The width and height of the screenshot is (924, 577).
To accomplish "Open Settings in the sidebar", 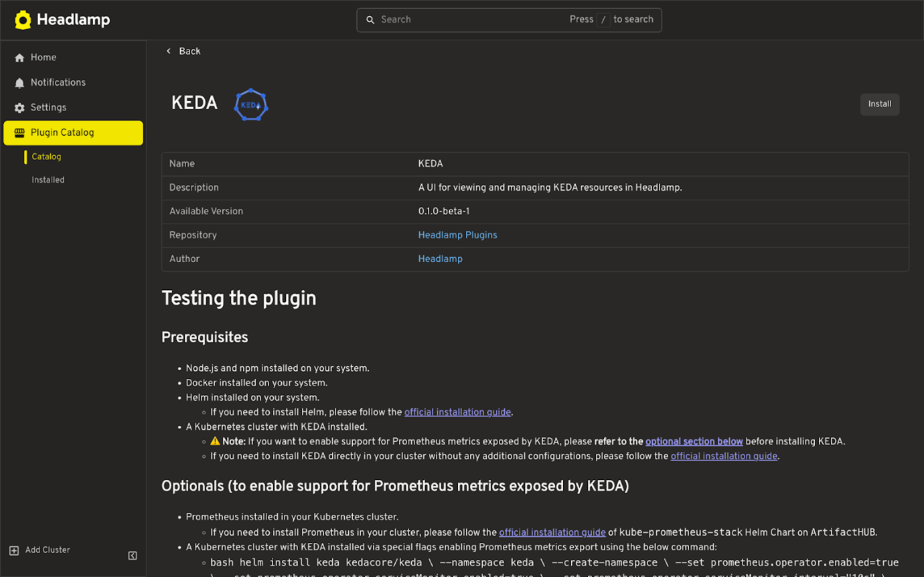I will tap(74, 107).
